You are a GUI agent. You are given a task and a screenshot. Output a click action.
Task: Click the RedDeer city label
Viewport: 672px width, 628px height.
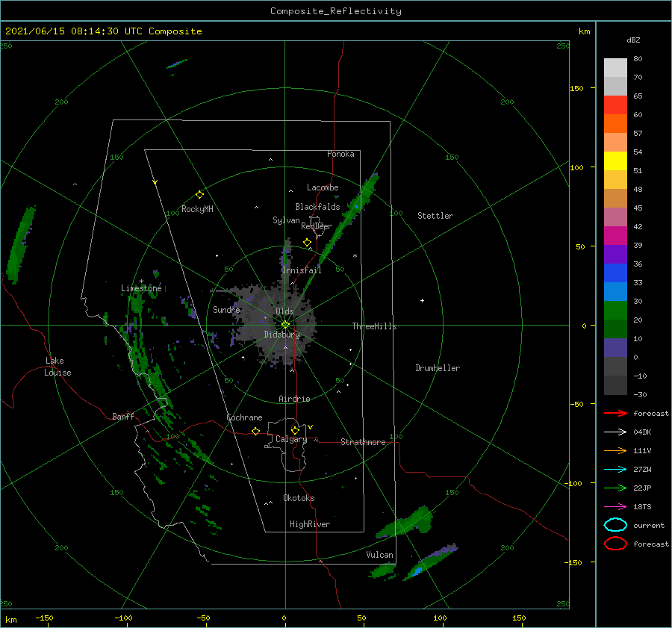tap(317, 226)
